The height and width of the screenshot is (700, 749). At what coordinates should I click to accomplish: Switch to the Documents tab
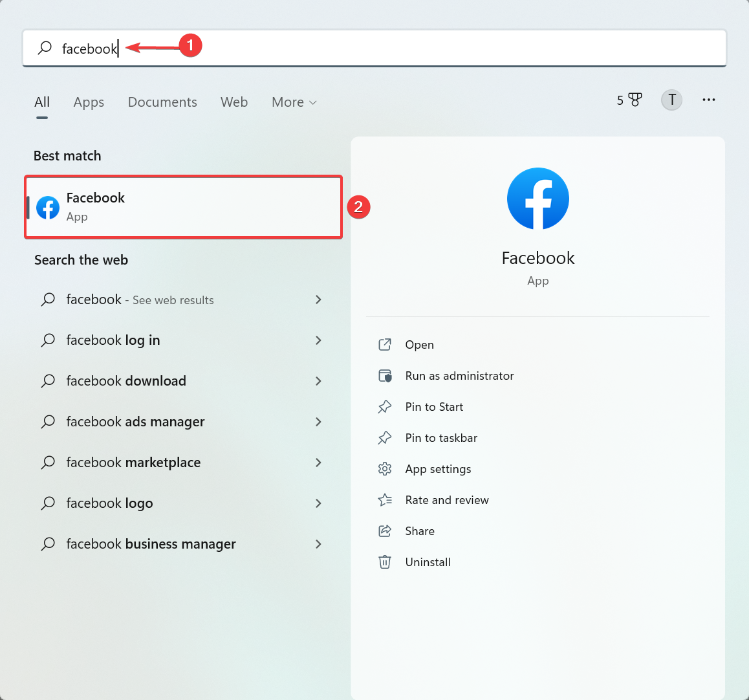coord(162,102)
